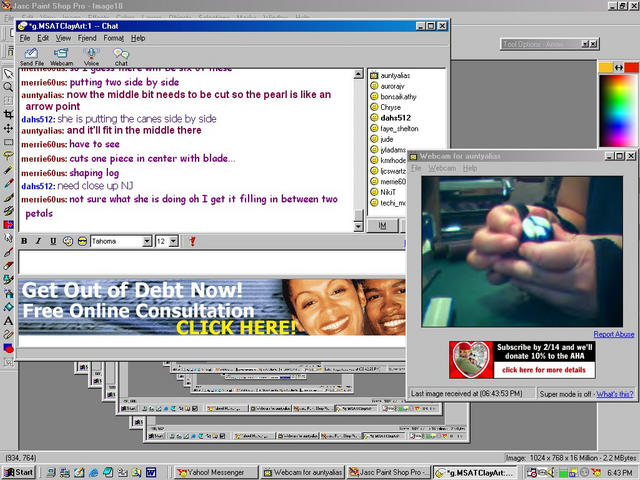Open the Tahoma font dropdown
Screen dimensions: 640x480
click(147, 242)
